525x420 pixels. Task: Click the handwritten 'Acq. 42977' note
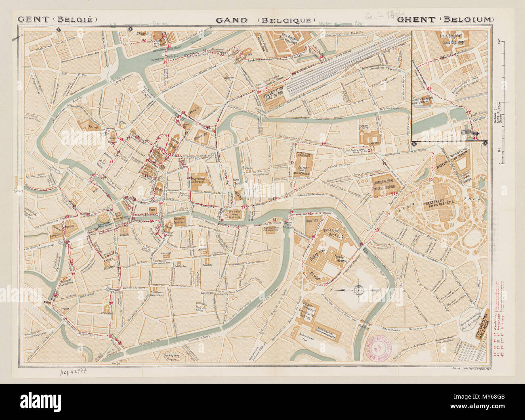tap(73, 372)
